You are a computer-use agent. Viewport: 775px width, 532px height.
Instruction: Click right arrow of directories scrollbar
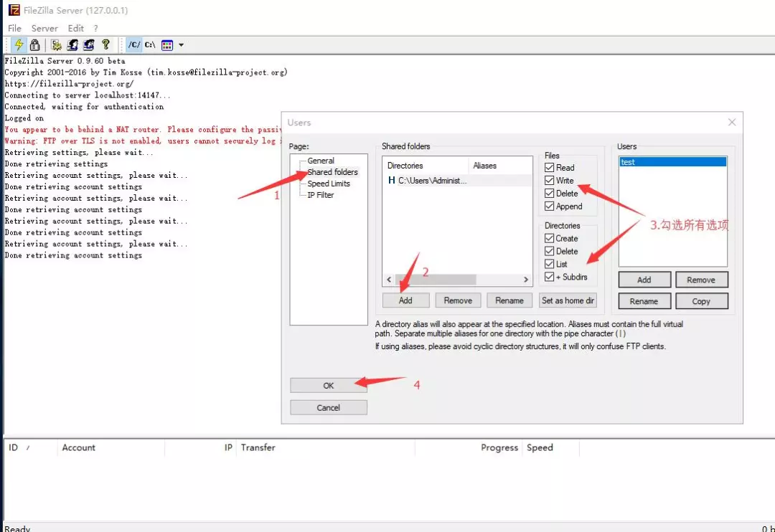point(526,280)
